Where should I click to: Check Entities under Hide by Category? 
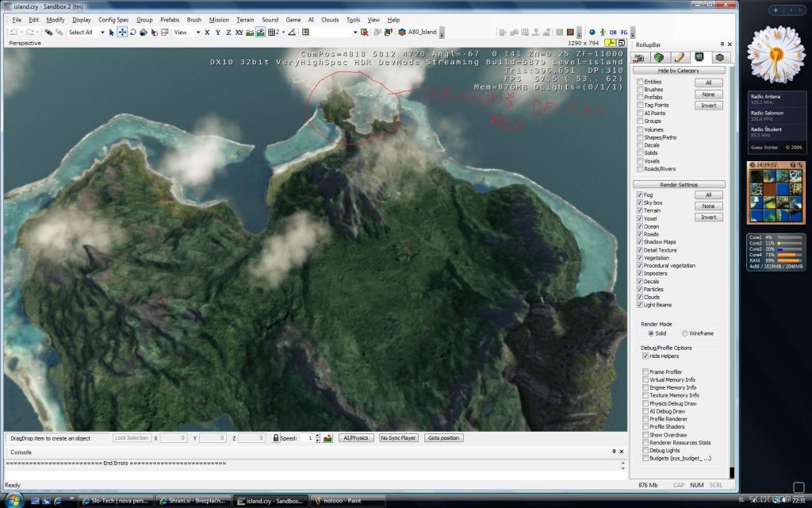coord(641,82)
